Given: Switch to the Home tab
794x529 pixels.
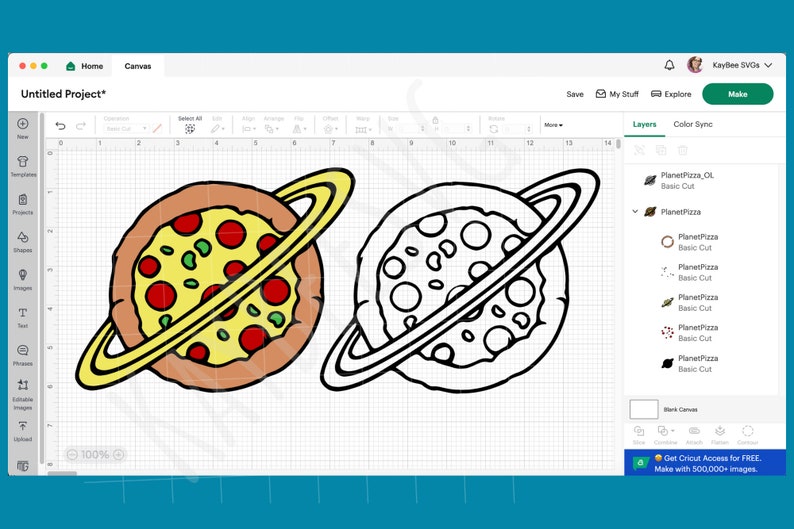Looking at the screenshot, I should pyautogui.click(x=85, y=66).
